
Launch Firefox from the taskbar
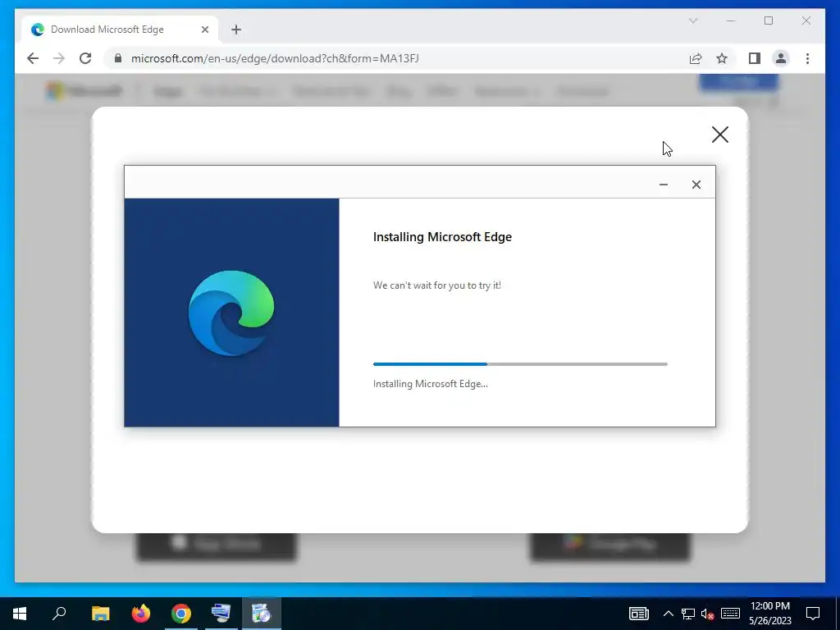pos(141,614)
